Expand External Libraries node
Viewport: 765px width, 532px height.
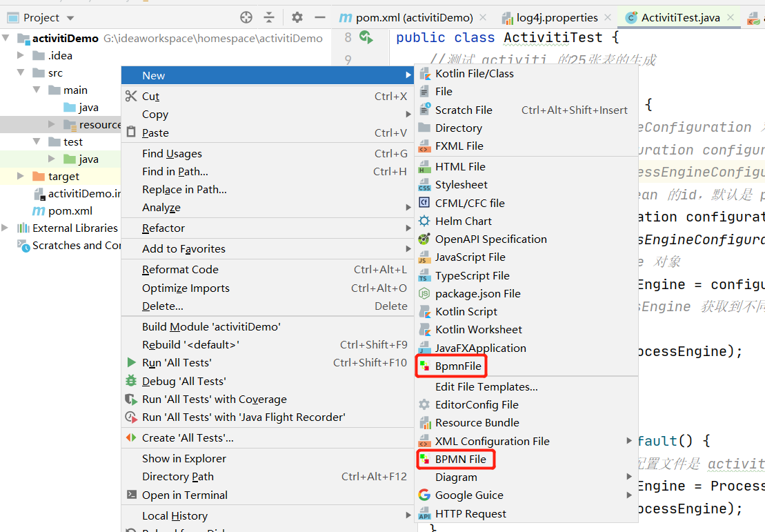tap(5, 228)
